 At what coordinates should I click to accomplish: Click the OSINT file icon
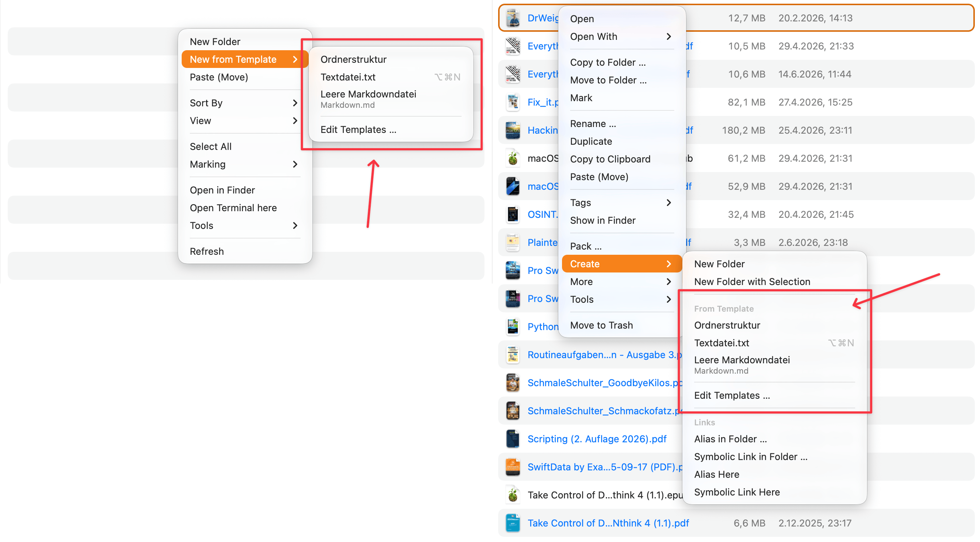point(513,214)
